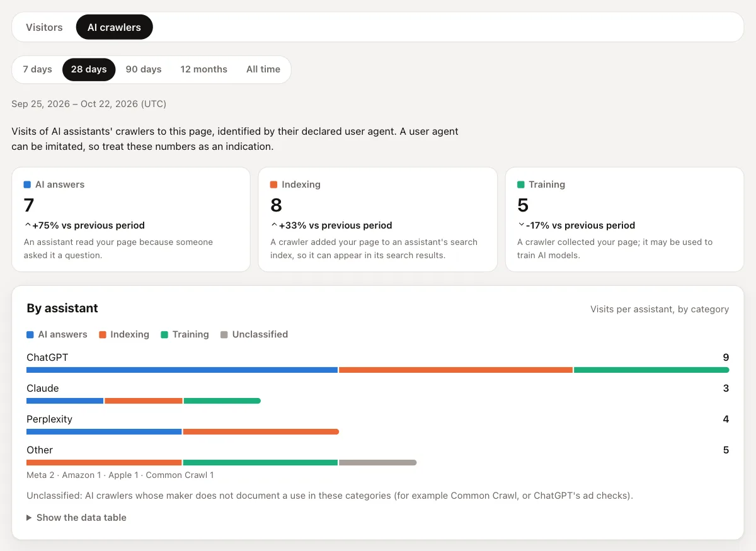Select the orange segment of the ChatGPT bar

[x=456, y=370]
